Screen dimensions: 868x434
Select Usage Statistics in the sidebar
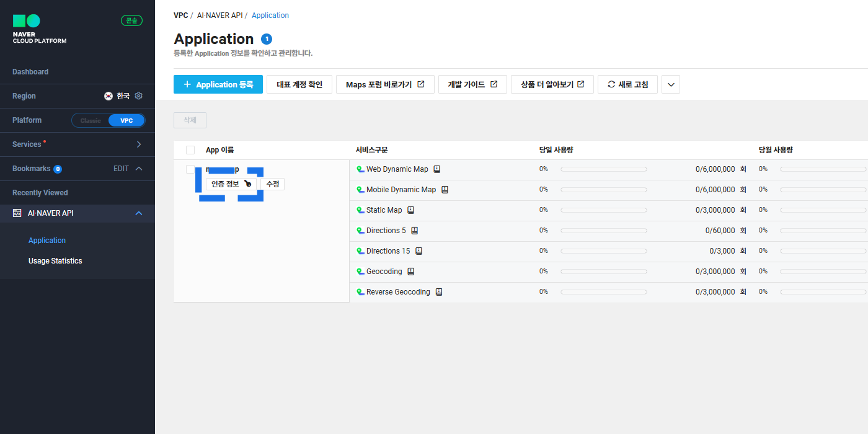pos(55,261)
